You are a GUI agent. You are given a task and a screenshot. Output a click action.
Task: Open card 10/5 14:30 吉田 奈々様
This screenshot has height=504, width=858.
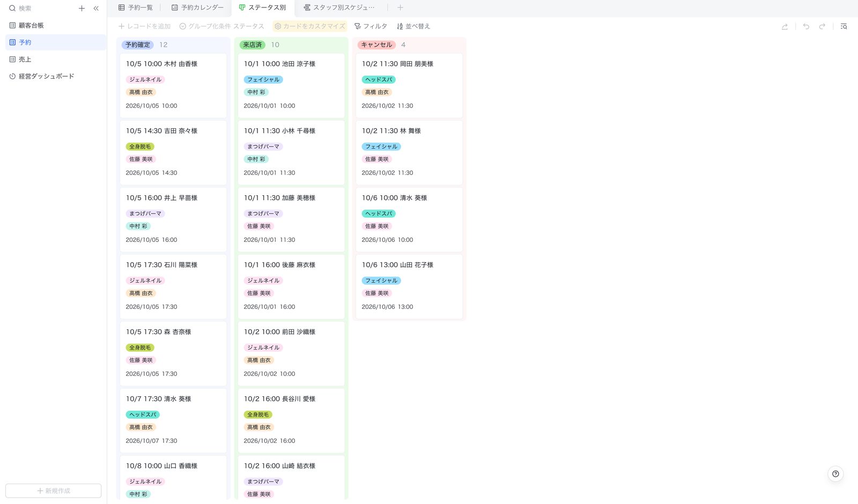[173, 152]
